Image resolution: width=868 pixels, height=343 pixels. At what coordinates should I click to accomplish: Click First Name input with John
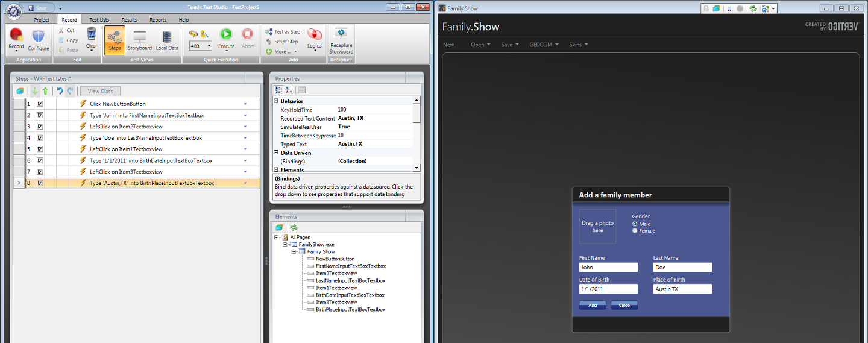608,267
